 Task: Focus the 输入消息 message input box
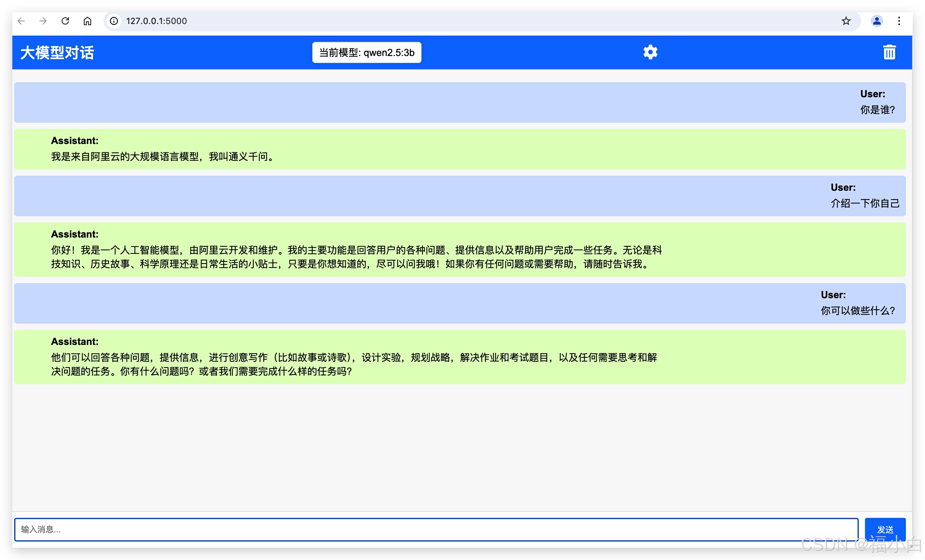tap(436, 529)
